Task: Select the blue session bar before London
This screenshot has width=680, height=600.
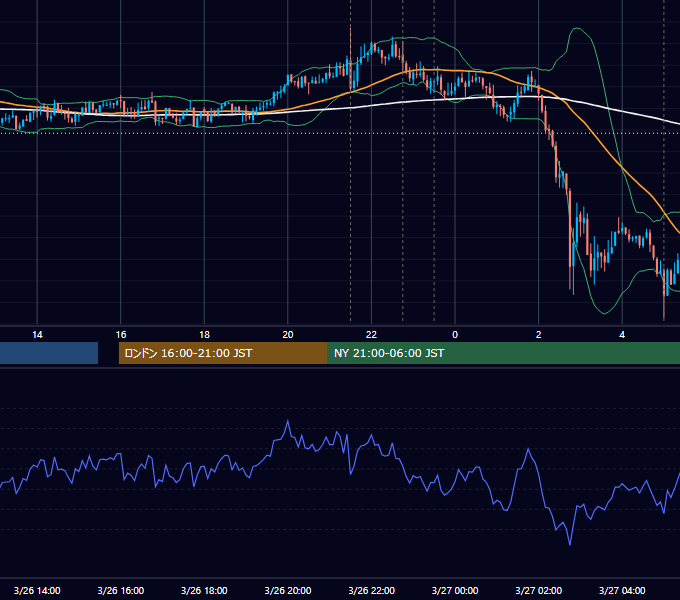Action: 49,353
